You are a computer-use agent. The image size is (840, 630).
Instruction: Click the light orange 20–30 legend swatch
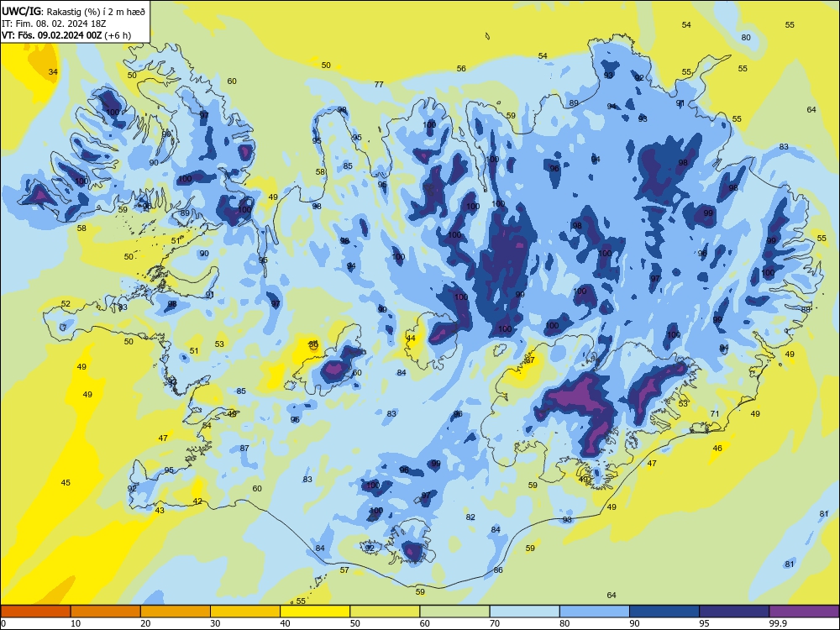(x=176, y=612)
